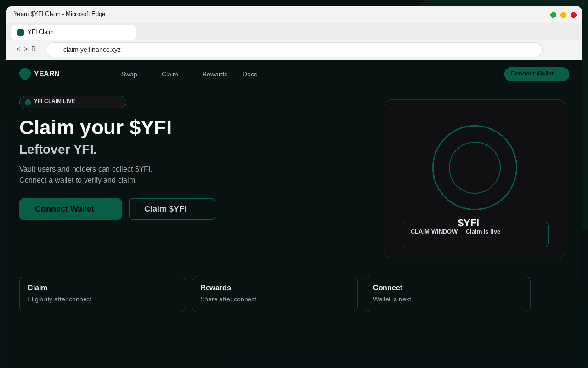Click 'Connect a wallet to verify and claim.' text
Screen dimensions: 588x368
click(78, 180)
